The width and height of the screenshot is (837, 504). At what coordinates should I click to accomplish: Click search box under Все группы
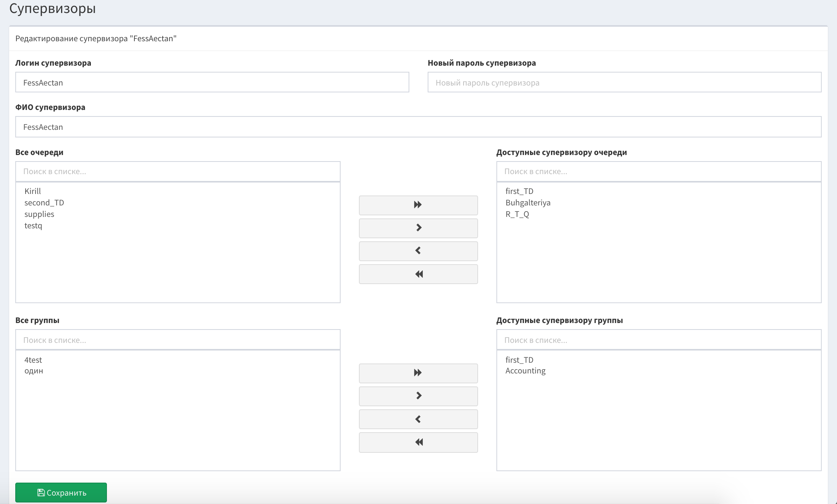[x=178, y=340]
